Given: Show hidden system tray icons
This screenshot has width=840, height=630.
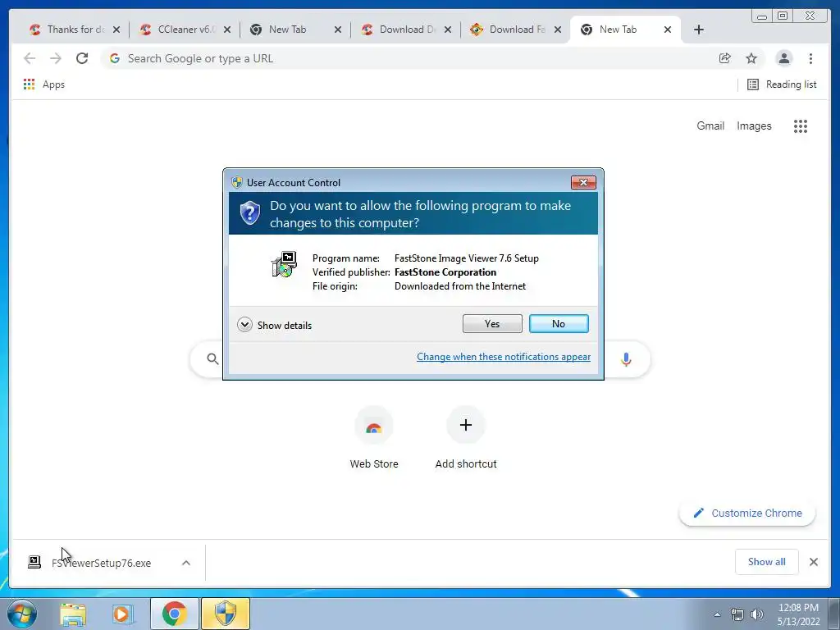Looking at the screenshot, I should click(x=717, y=614).
